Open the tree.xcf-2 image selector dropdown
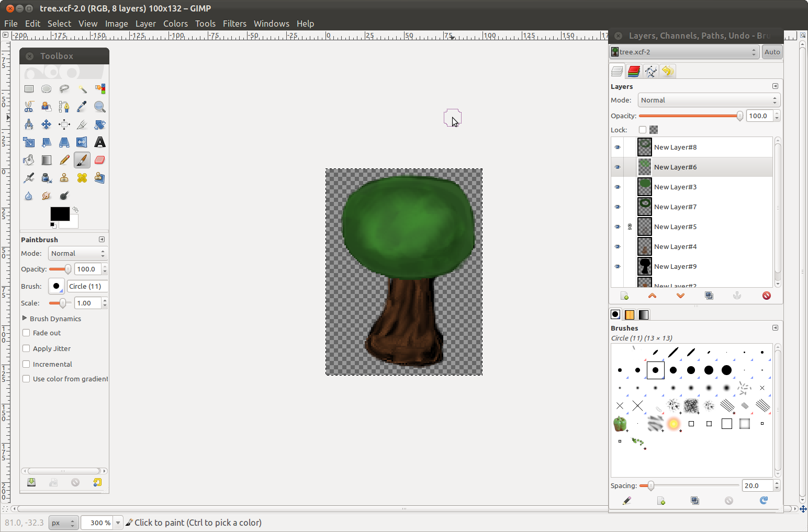Screen dimensions: 808x532 pos(684,52)
